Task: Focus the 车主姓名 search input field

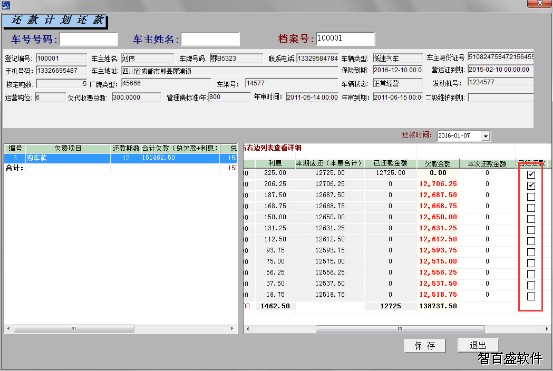Action: coord(211,39)
